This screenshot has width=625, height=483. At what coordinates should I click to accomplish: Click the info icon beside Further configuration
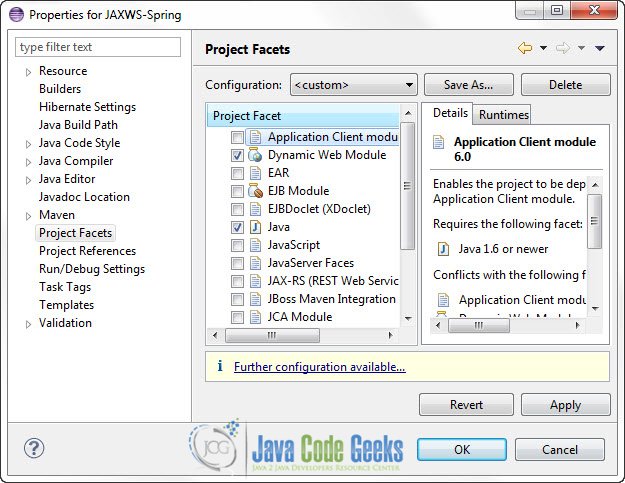pyautogui.click(x=220, y=366)
